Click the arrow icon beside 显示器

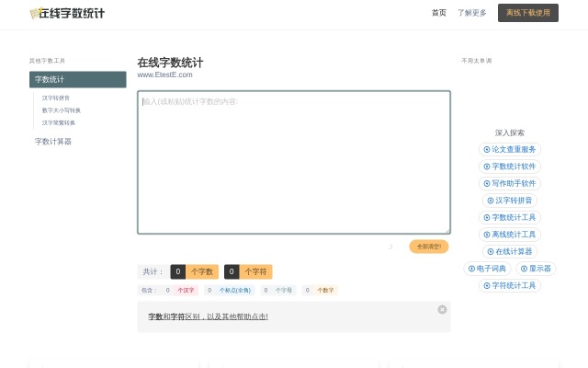[524, 269]
